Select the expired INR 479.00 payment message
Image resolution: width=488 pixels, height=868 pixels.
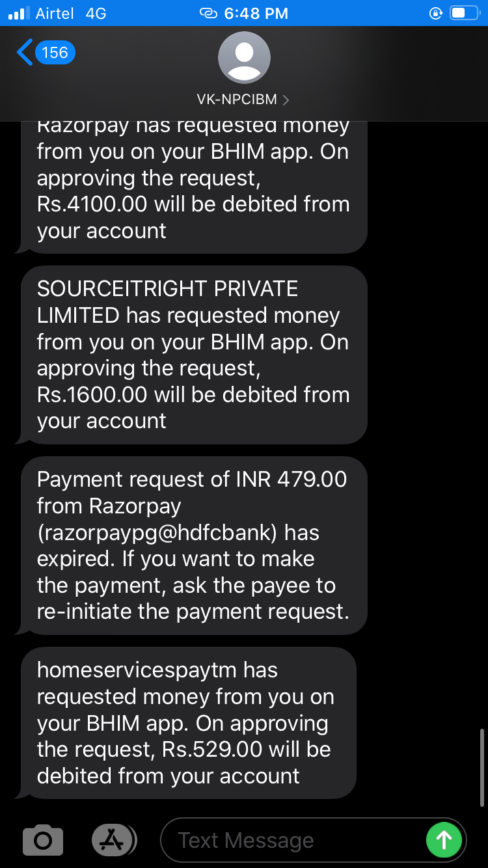tap(194, 545)
